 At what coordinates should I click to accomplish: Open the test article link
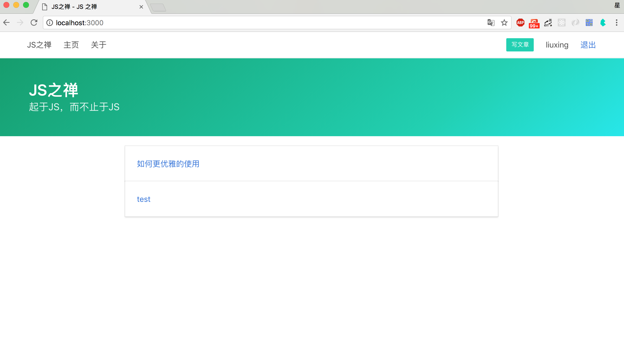point(144,199)
